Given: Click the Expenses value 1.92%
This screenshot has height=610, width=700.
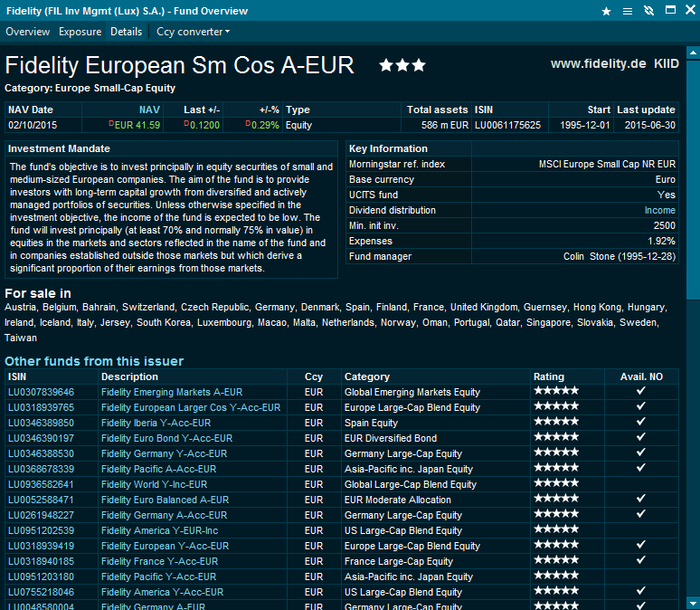Looking at the screenshot, I should [x=662, y=242].
